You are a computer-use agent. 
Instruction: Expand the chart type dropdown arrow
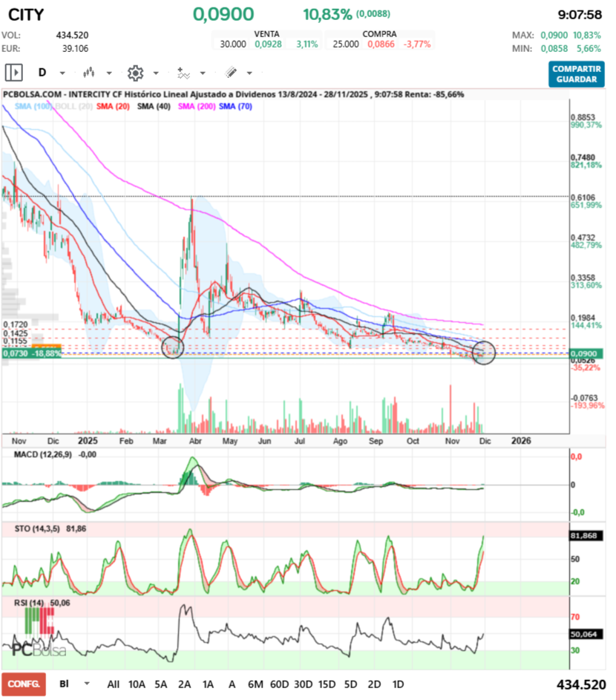tap(109, 73)
